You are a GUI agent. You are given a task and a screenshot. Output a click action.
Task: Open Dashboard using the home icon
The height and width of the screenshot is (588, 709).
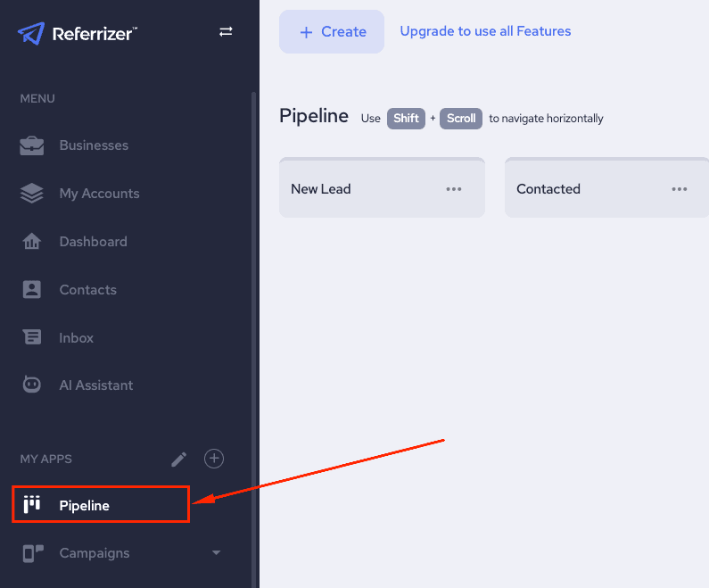(31, 241)
